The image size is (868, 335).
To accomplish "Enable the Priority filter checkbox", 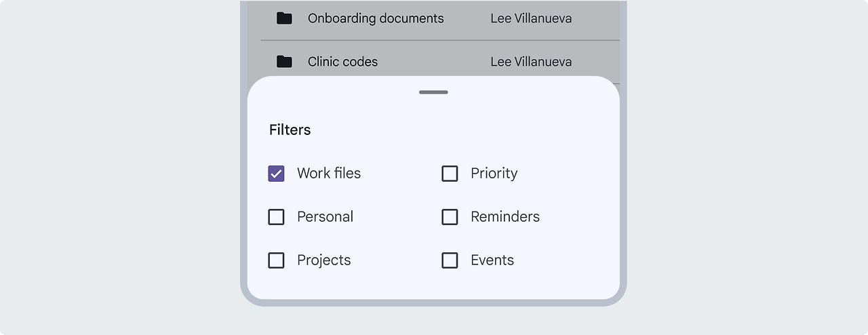I will 450,174.
